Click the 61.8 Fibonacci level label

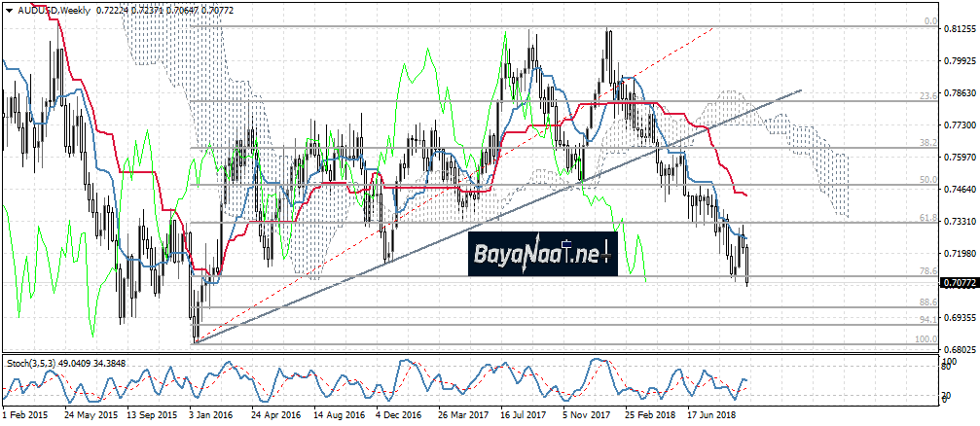click(x=927, y=218)
